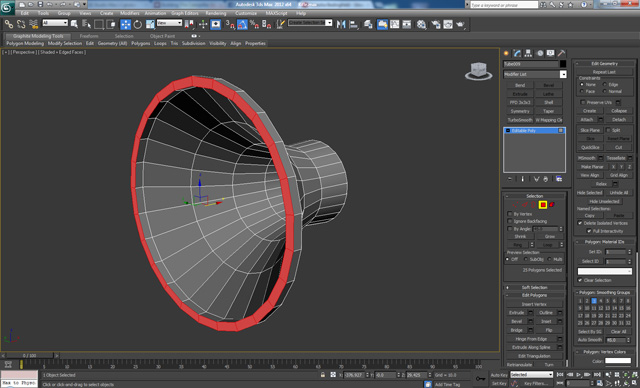The image size is (640, 388).
Task: Toggle the Split checkbox
Action: pyautogui.click(x=608, y=130)
